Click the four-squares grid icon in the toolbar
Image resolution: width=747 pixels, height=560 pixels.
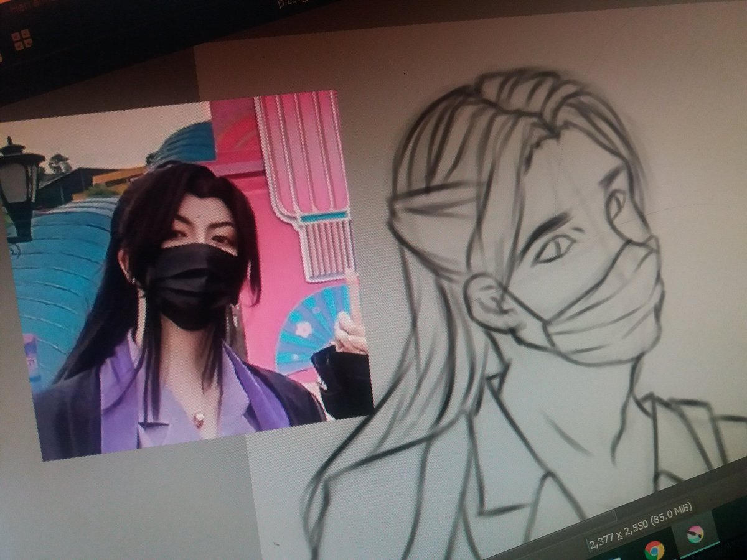click(21, 39)
